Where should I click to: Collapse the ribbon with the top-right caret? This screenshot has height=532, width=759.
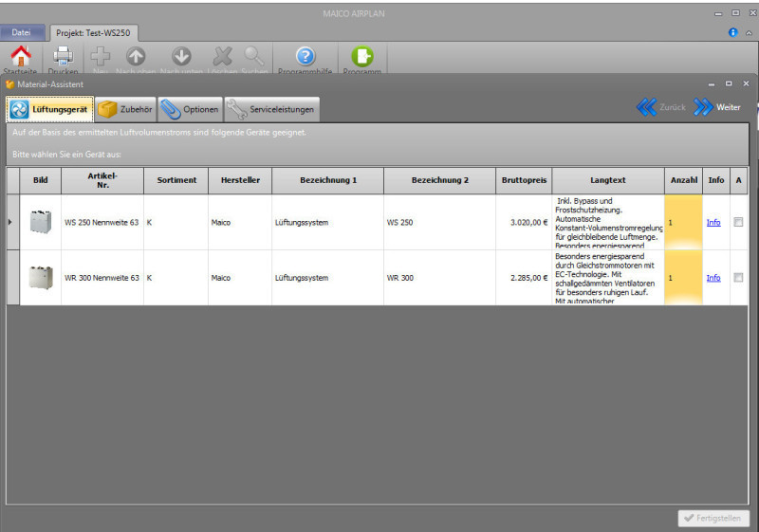749,33
